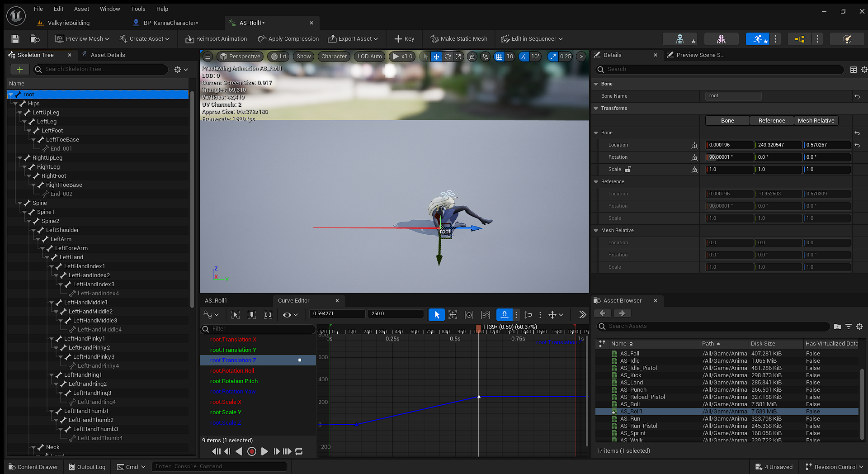Switch to the Asset Details tab

pyautogui.click(x=108, y=55)
